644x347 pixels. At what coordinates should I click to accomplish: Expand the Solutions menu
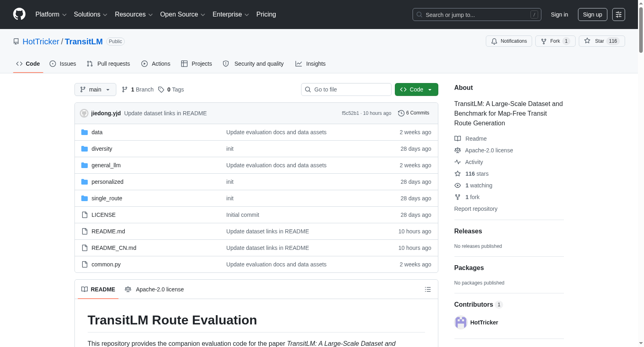91,15
